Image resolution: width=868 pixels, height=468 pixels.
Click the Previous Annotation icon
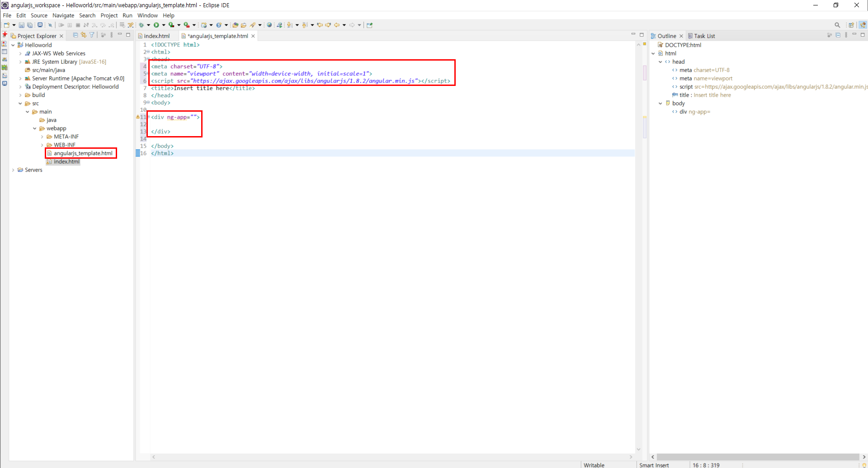305,25
